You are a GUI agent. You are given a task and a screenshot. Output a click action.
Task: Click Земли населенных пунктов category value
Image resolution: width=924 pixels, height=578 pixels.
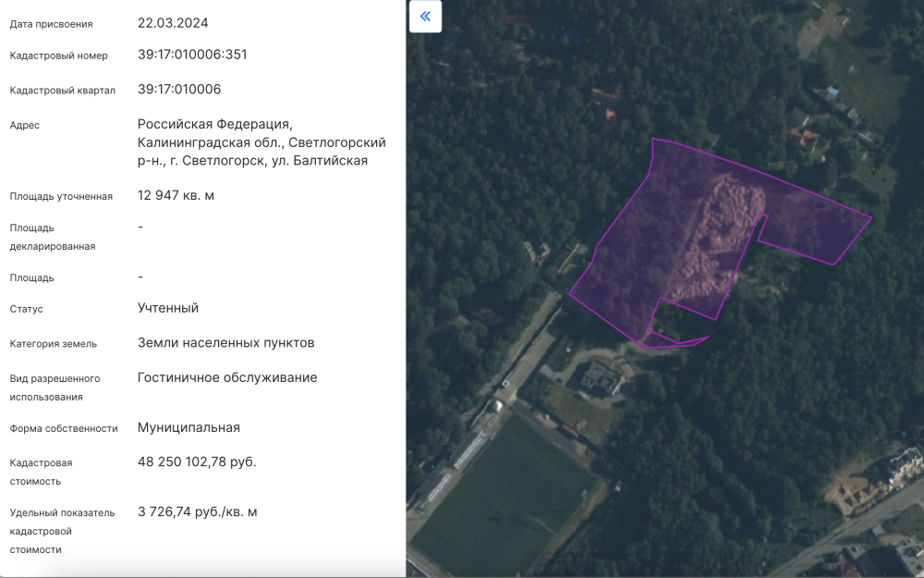225,343
